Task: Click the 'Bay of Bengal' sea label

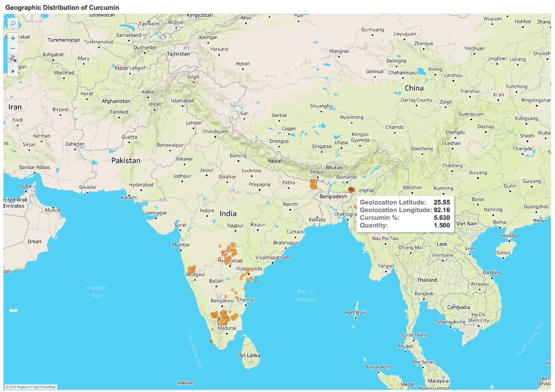Action: click(306, 295)
